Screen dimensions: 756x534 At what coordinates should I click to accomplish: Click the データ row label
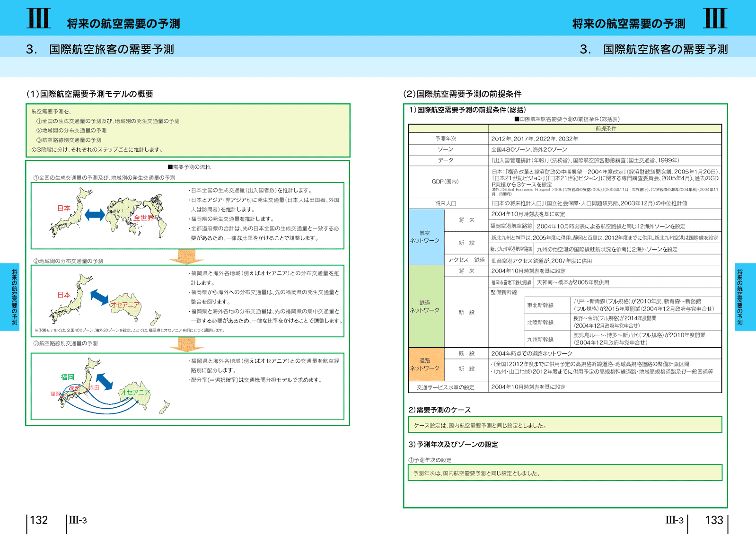[446, 160]
